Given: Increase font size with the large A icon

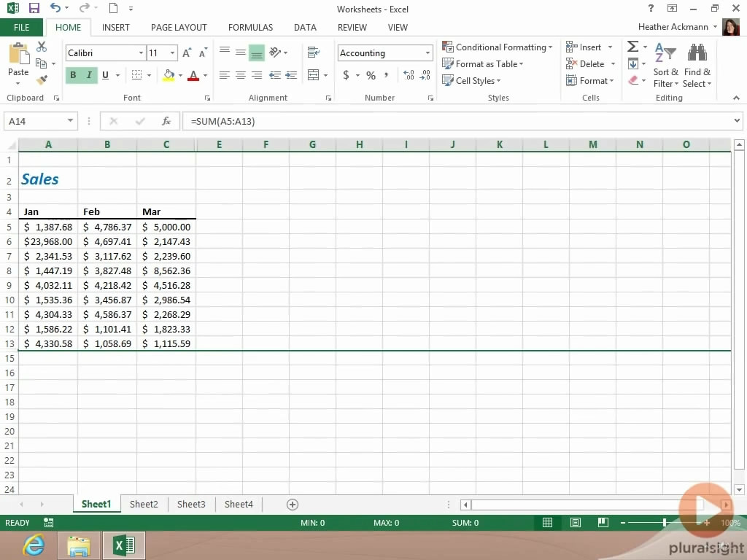Looking at the screenshot, I should click(187, 52).
